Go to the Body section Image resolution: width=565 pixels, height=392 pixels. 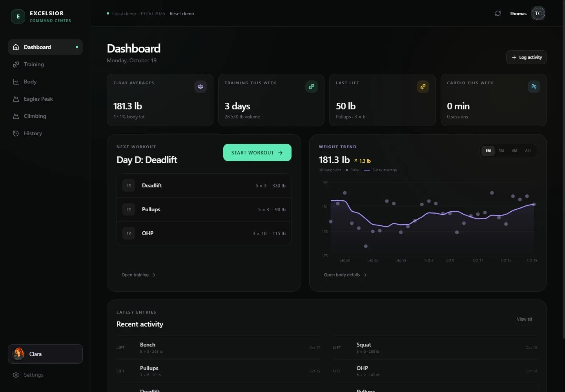[x=45, y=82]
